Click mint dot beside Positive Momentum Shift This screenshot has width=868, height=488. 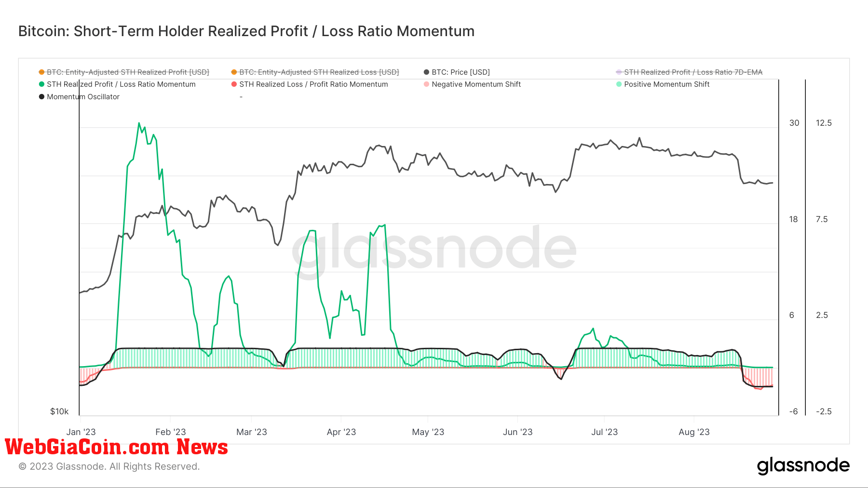(619, 84)
